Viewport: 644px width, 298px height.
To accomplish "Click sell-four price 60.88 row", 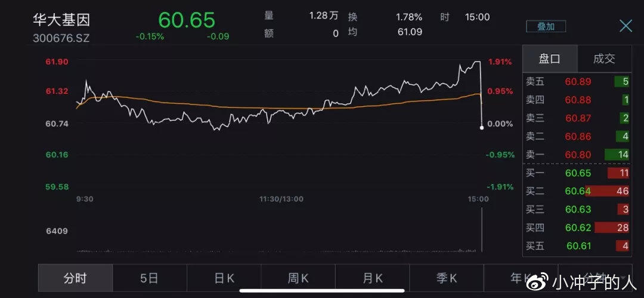I will [577, 100].
